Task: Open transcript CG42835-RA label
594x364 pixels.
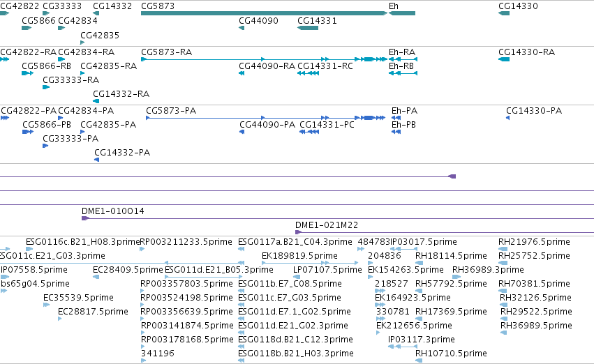Action: 108,66
